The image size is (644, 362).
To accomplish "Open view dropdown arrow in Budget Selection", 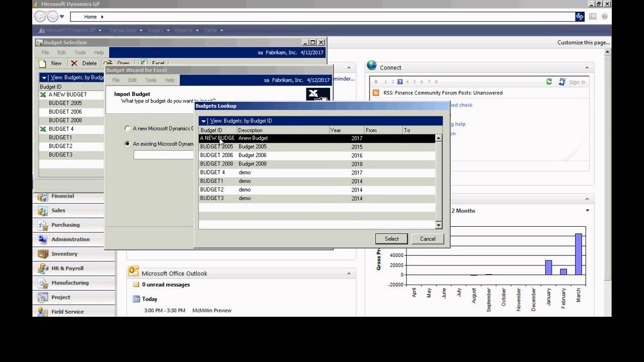I will click(44, 78).
